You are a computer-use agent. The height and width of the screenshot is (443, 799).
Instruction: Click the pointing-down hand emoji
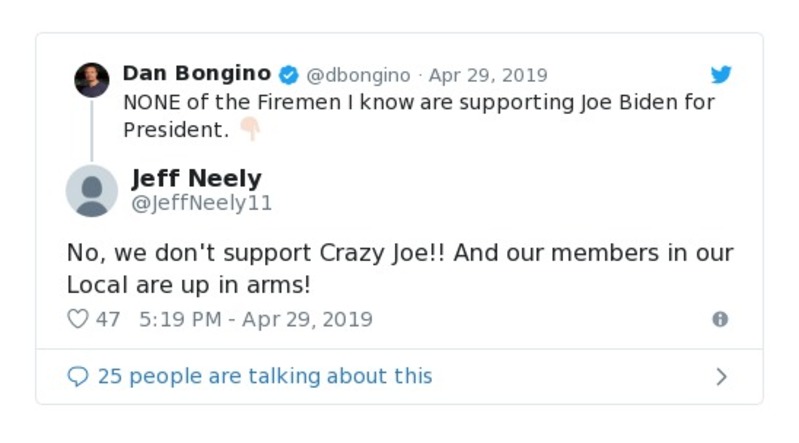[x=249, y=130]
